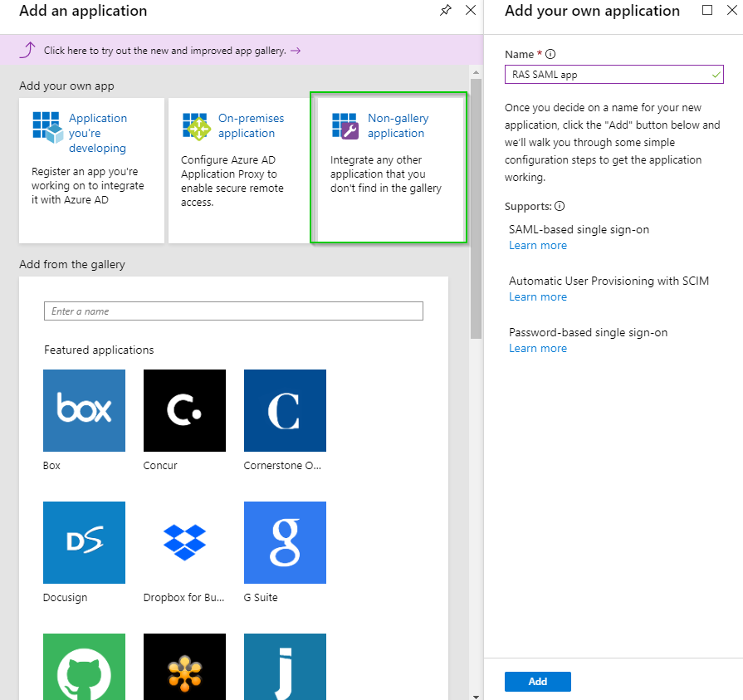
Task: Select the Concur application icon
Action: tap(184, 410)
